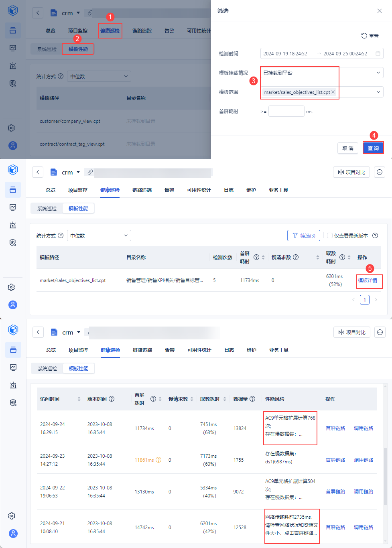Expand crm project dropdown in filter-drawer view

(x=78, y=13)
